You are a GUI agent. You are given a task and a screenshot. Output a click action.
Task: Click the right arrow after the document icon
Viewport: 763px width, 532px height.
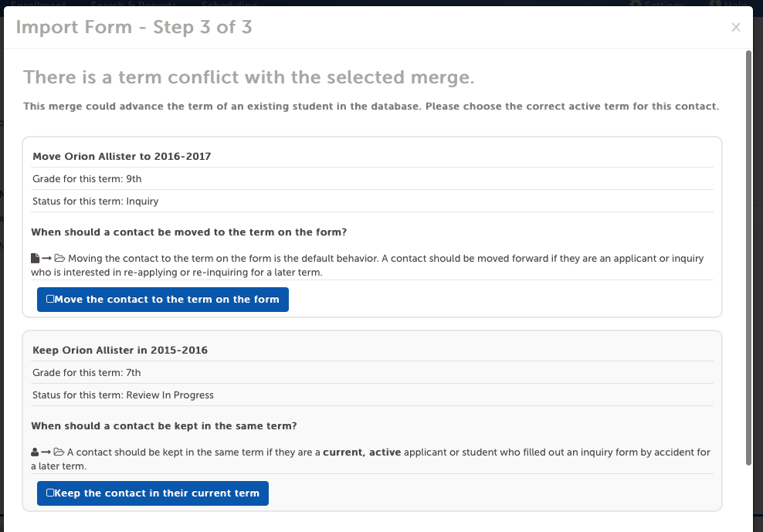(46, 258)
